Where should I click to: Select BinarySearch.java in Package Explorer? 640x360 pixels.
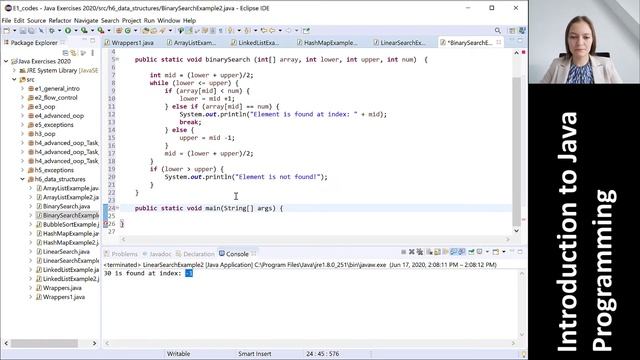(x=66, y=207)
